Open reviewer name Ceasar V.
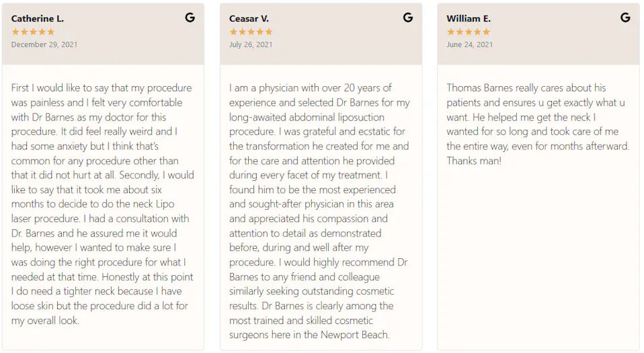This screenshot has height=353, width=644. (x=249, y=19)
